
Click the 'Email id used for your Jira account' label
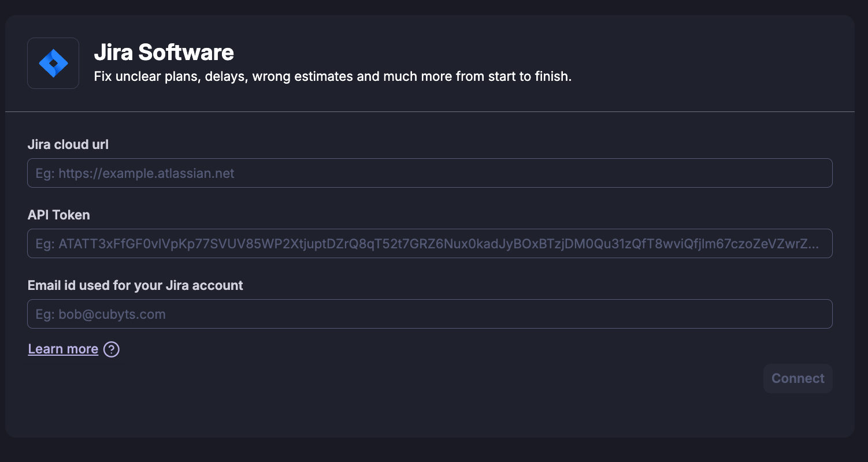click(x=136, y=286)
